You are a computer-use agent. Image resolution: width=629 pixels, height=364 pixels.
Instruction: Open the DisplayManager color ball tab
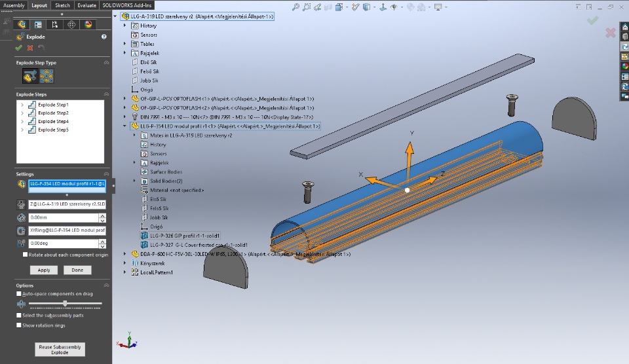[88, 24]
